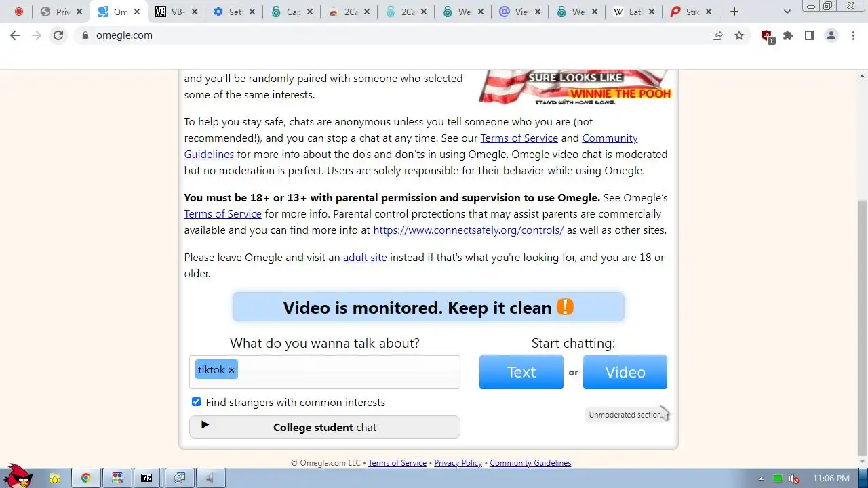
Task: Follow the adult site link
Action: [x=365, y=257]
